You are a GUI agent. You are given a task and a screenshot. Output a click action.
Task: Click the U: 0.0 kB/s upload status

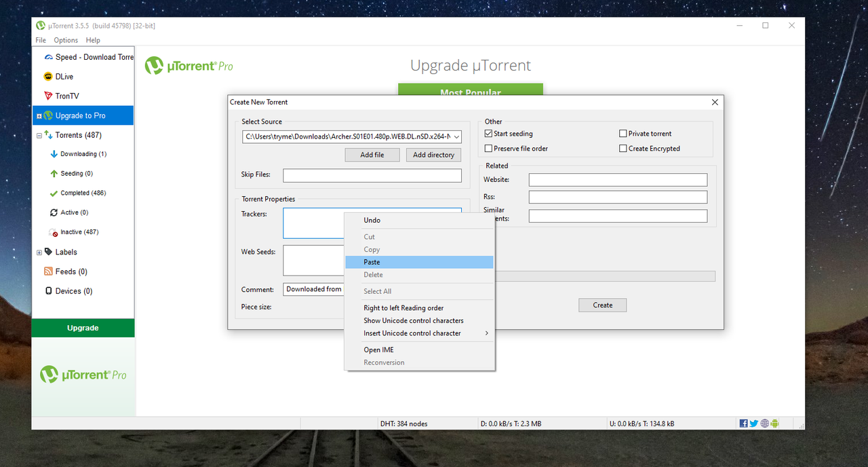pos(642,424)
